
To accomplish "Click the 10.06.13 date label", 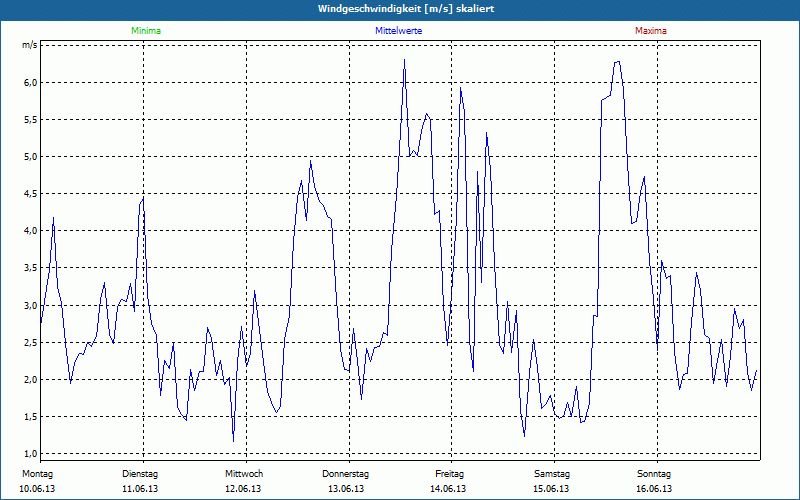I will (x=37, y=489).
